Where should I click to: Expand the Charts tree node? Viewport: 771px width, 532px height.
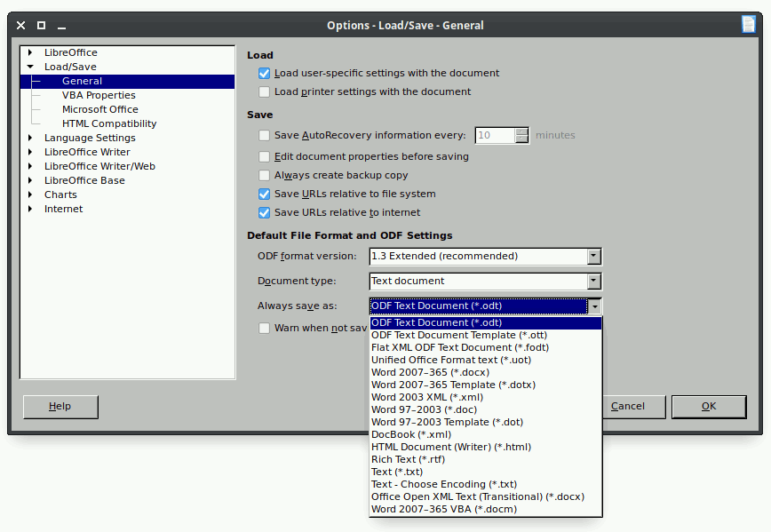[30, 195]
